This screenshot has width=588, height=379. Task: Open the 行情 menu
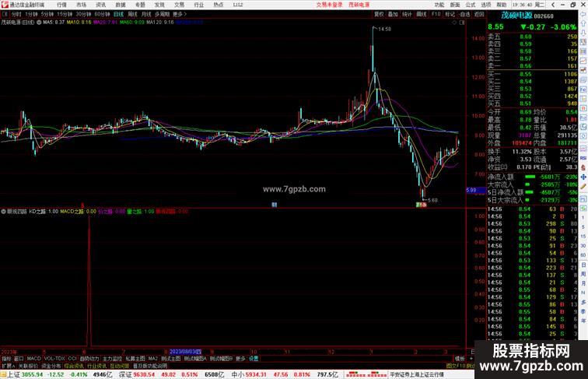tap(62, 5)
